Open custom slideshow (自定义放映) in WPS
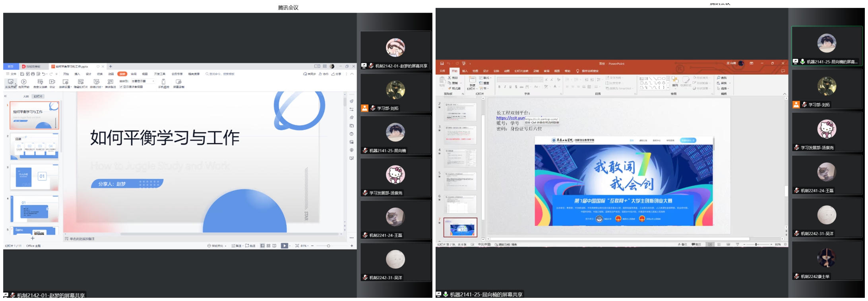 tap(40, 83)
